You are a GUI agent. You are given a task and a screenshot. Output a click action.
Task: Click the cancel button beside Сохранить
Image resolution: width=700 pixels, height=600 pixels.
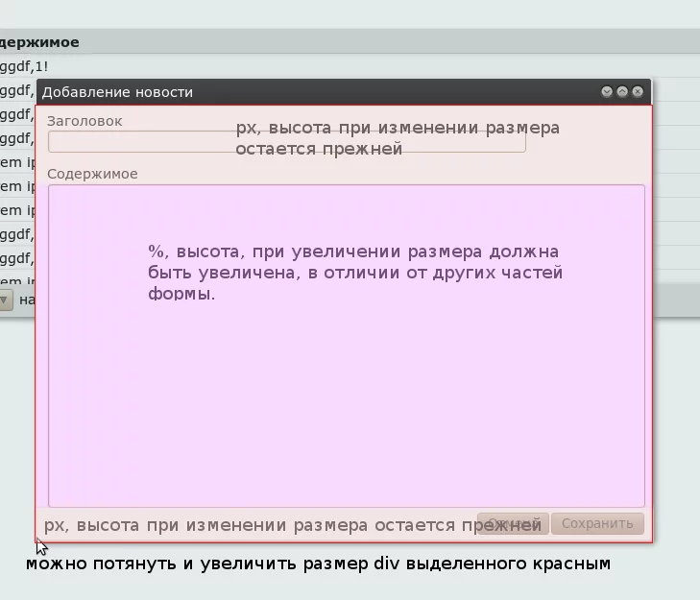[x=513, y=523]
